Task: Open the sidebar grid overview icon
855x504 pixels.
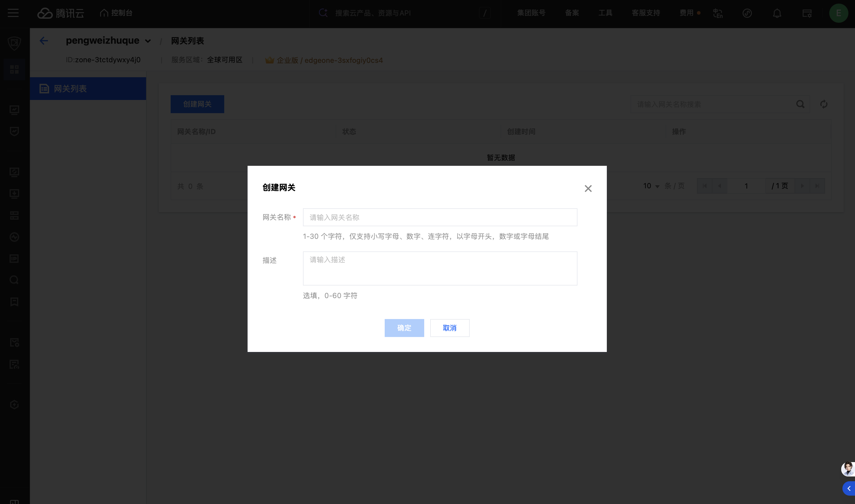Action: pos(14,69)
